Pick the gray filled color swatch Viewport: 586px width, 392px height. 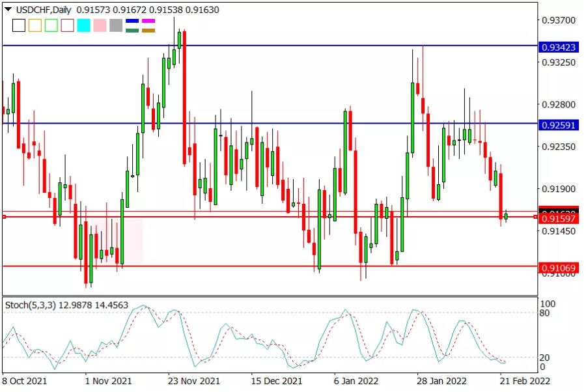tap(116, 25)
